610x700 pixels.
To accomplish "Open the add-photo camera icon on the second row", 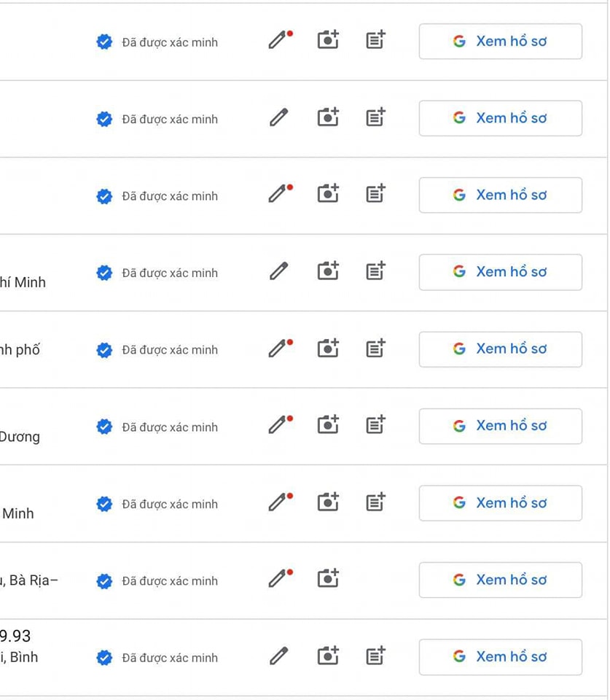I will [x=327, y=117].
